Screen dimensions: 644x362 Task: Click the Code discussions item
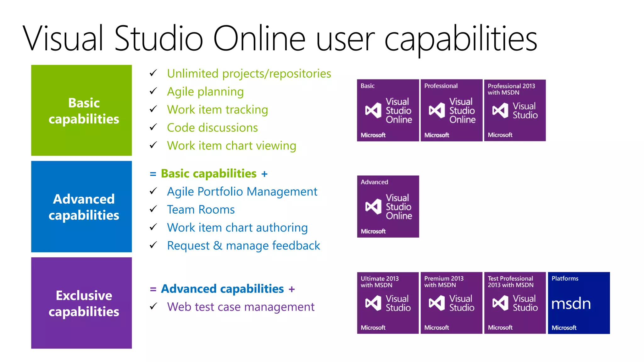pyautogui.click(x=212, y=128)
